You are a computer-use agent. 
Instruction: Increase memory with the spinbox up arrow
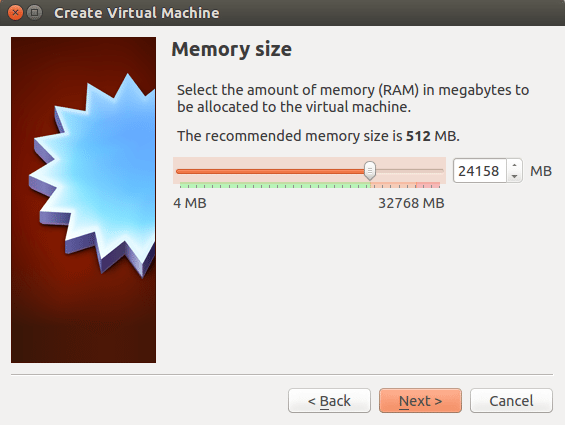coord(515,165)
